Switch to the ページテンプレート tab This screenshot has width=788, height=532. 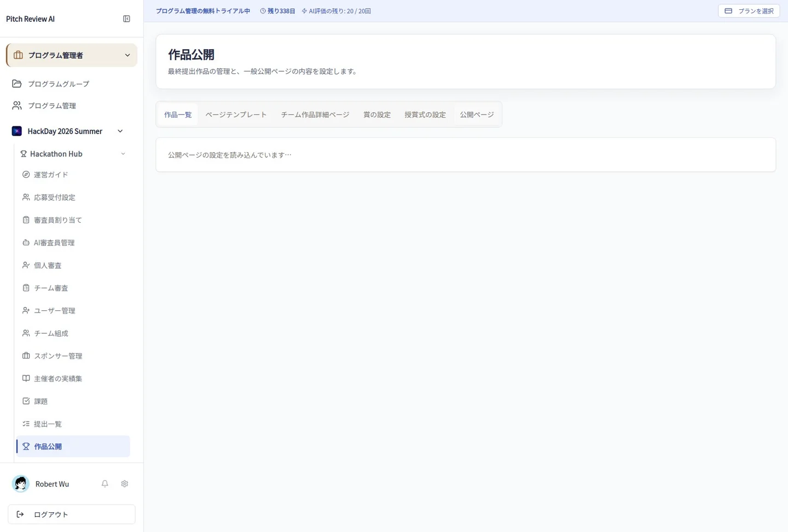tap(236, 115)
